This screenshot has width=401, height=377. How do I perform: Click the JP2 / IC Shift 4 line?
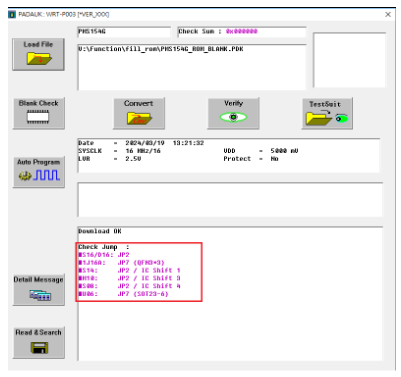(129, 286)
